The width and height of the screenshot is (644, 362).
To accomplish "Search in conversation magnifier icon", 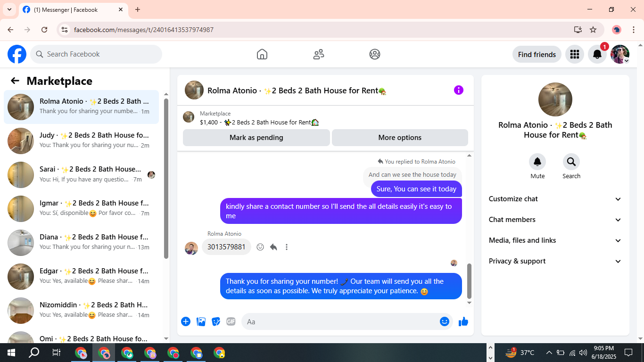I will coord(571,162).
